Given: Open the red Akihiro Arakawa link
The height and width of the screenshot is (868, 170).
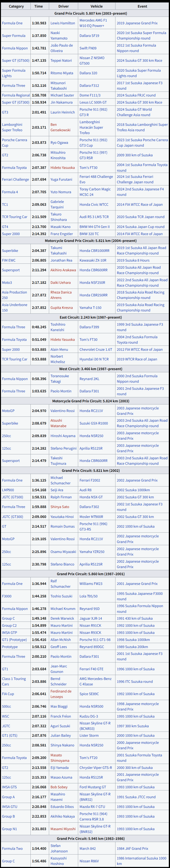Looking at the screenshot, I should pyautogui.click(x=63, y=270).
